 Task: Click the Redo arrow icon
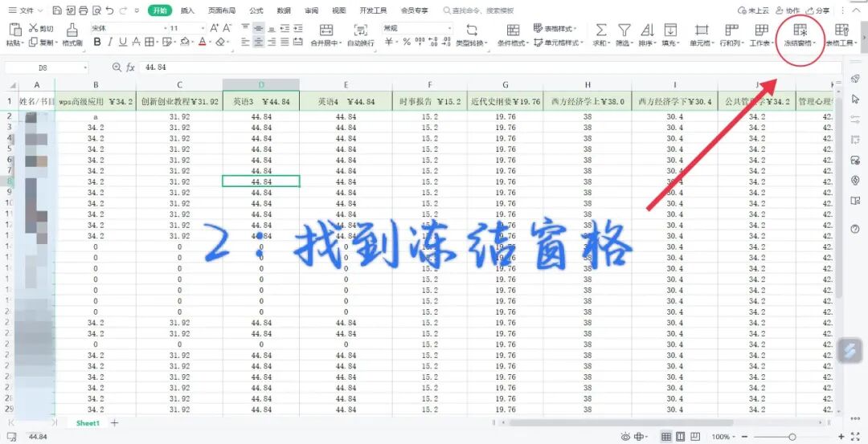coord(124,10)
